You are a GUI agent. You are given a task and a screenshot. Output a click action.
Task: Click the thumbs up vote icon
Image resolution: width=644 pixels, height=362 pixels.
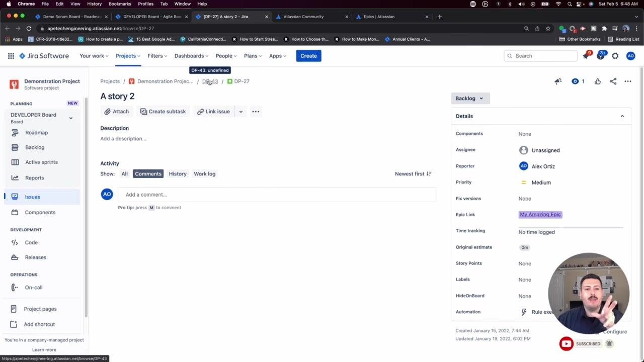point(598,81)
